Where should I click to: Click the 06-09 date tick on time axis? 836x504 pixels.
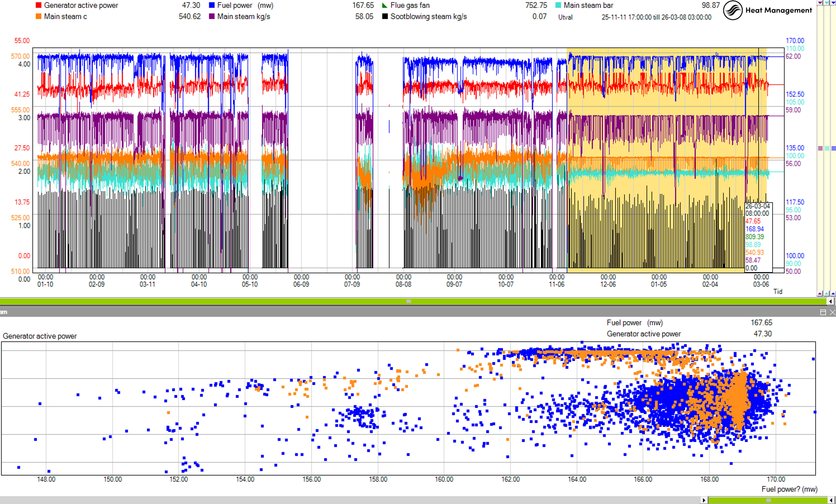(301, 284)
